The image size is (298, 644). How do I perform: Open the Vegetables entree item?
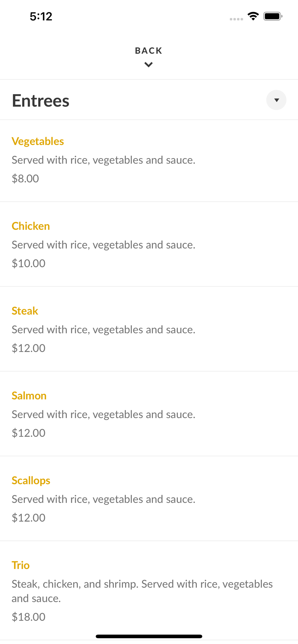click(149, 161)
